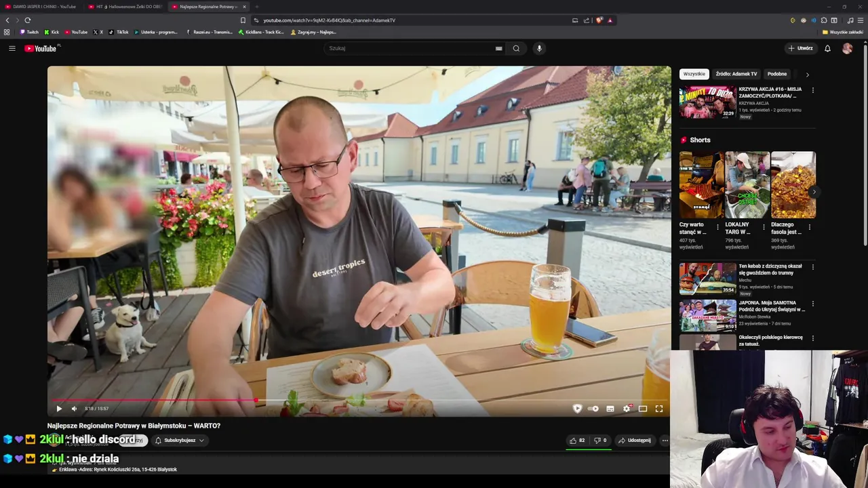Image resolution: width=868 pixels, height=488 pixels.
Task: Toggle the autoplay switch
Action: click(x=593, y=409)
